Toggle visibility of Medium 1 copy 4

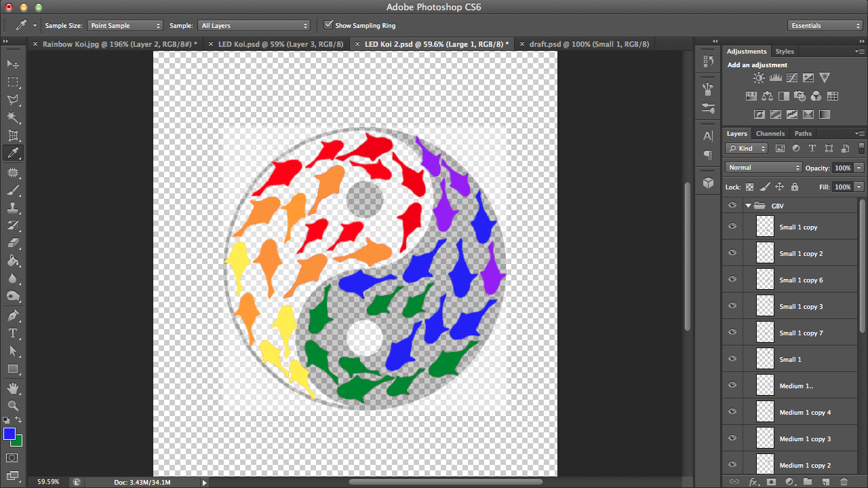point(732,411)
